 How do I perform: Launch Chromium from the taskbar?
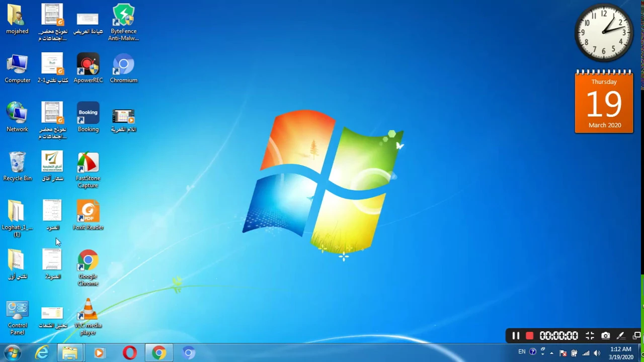point(188,353)
